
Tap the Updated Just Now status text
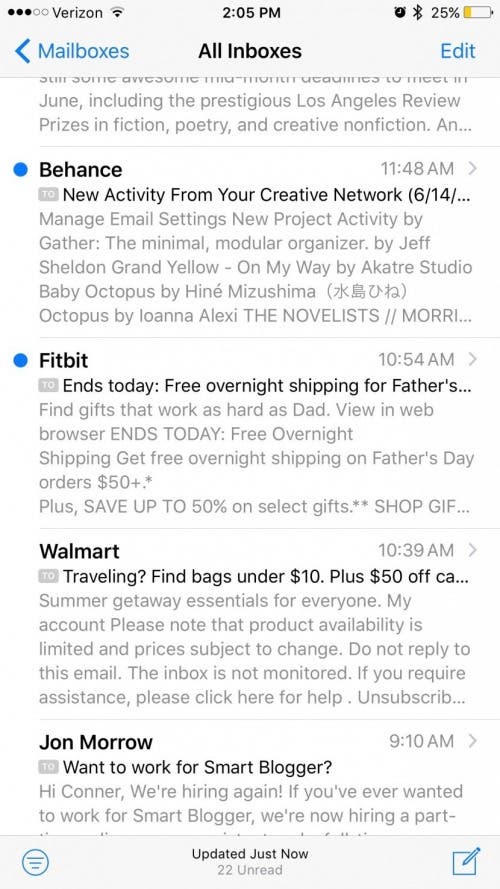click(249, 853)
